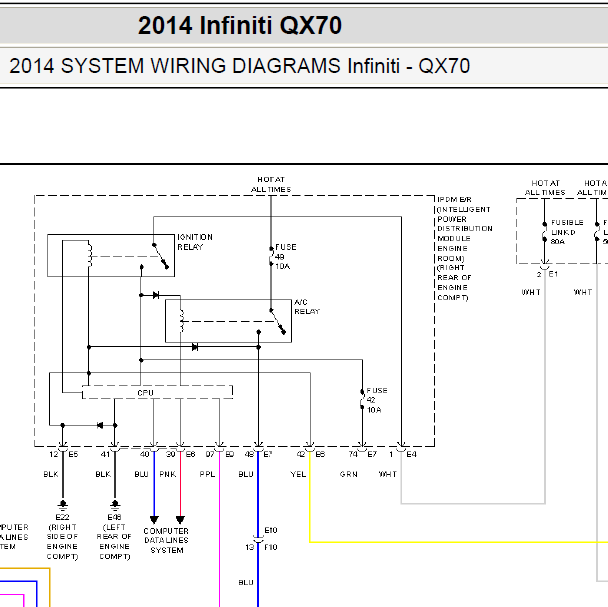Click the "2014 Infiniti QX70" heading
Viewport: 608px width, 607px height.
click(x=240, y=26)
